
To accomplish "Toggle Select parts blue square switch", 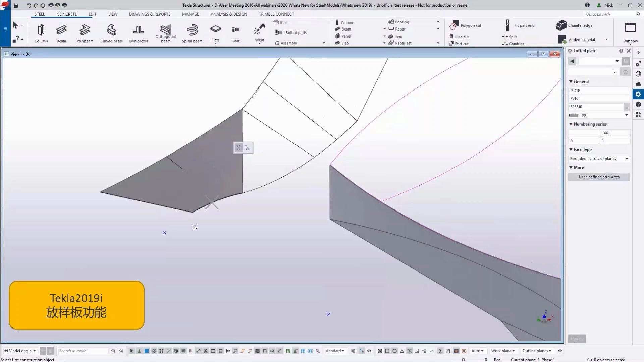I will pos(147,351).
